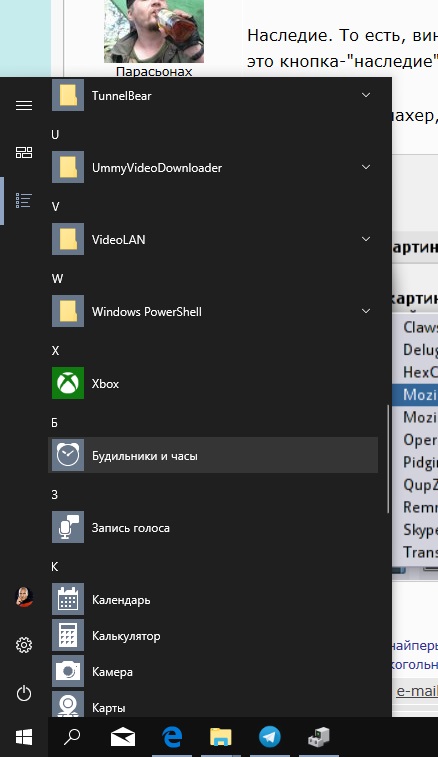The height and width of the screenshot is (757, 438).
Task: Expand the UmmyVideoDownloader folder chevron
Action: pyautogui.click(x=366, y=167)
